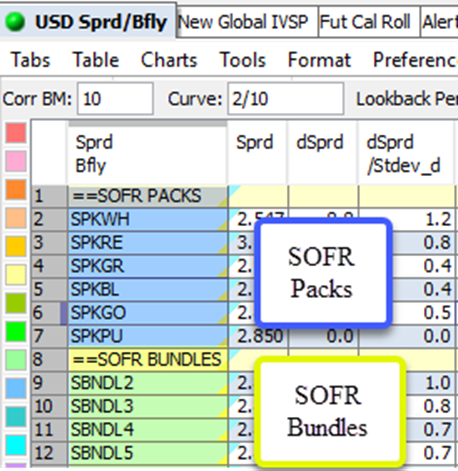Pick the dark orange color swatch
458x471 pixels.
coord(16,189)
